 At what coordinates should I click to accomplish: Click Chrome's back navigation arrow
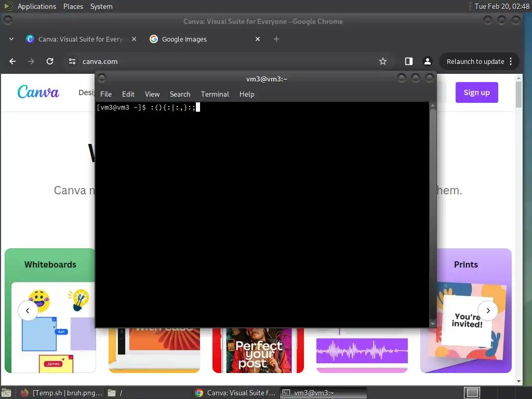12,61
